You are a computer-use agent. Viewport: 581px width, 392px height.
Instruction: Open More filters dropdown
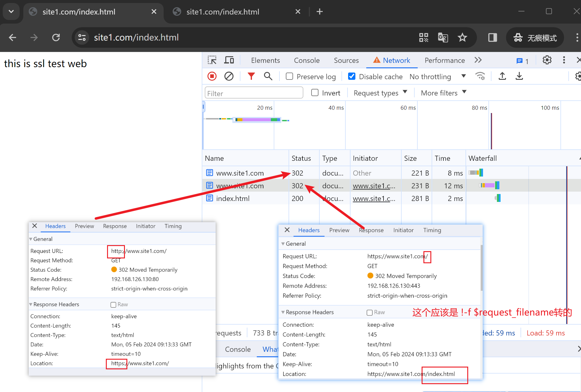point(443,93)
